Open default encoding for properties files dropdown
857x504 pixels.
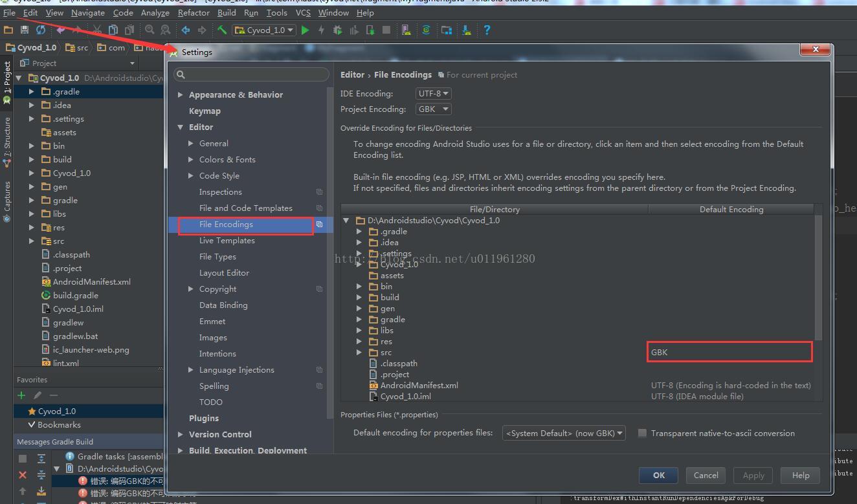tap(564, 433)
